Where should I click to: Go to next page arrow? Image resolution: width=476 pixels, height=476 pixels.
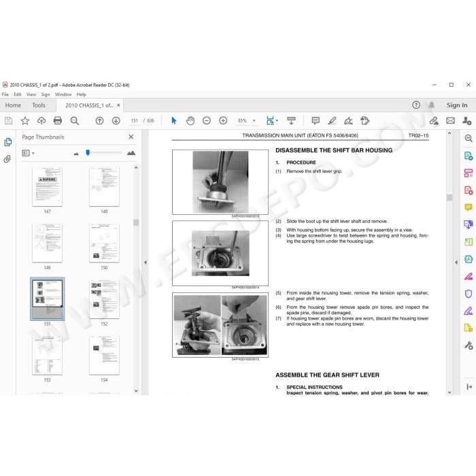pyautogui.click(x=116, y=121)
